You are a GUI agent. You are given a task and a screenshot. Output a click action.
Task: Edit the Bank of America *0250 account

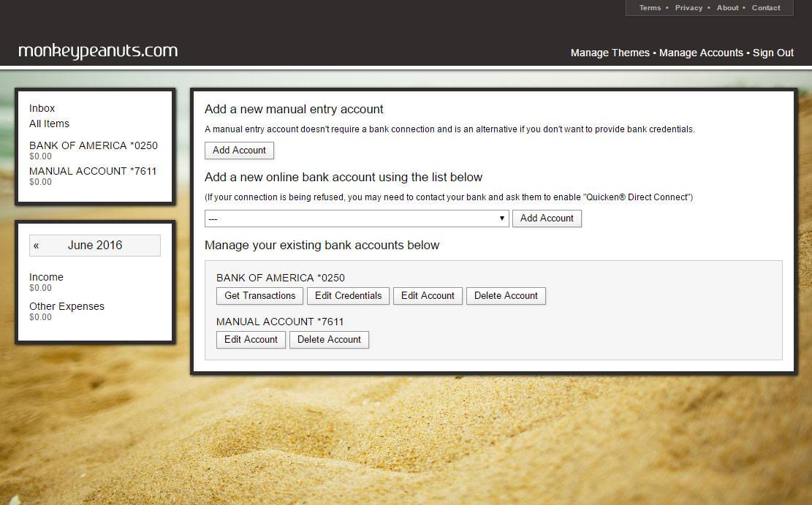click(x=428, y=296)
